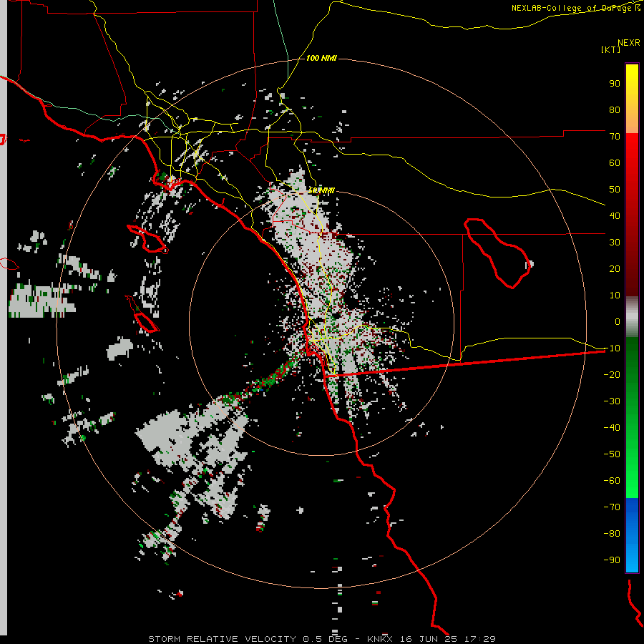Click the 90 value on velocity scale
Viewport: 644px width, 644px height.
click(x=615, y=84)
